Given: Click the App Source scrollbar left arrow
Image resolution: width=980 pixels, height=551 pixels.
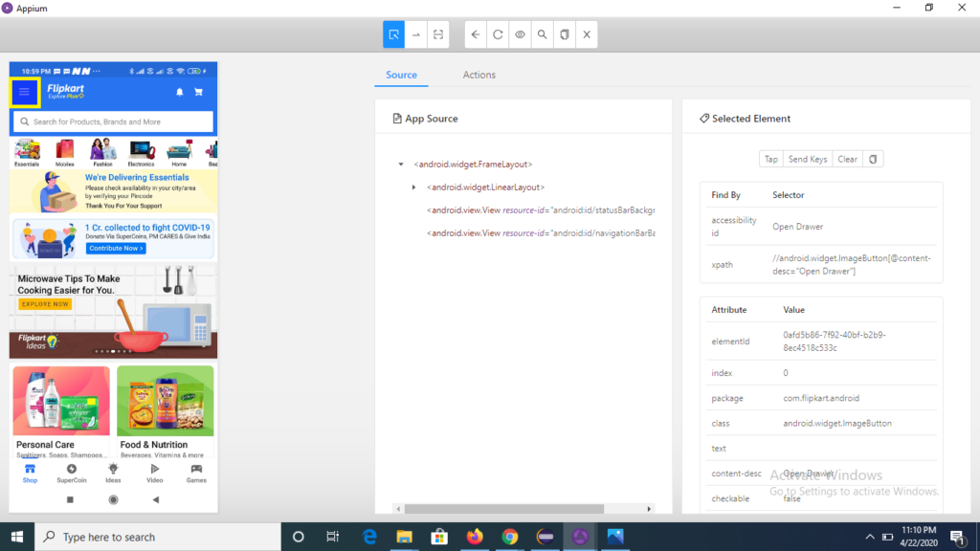Looking at the screenshot, I should (398, 509).
